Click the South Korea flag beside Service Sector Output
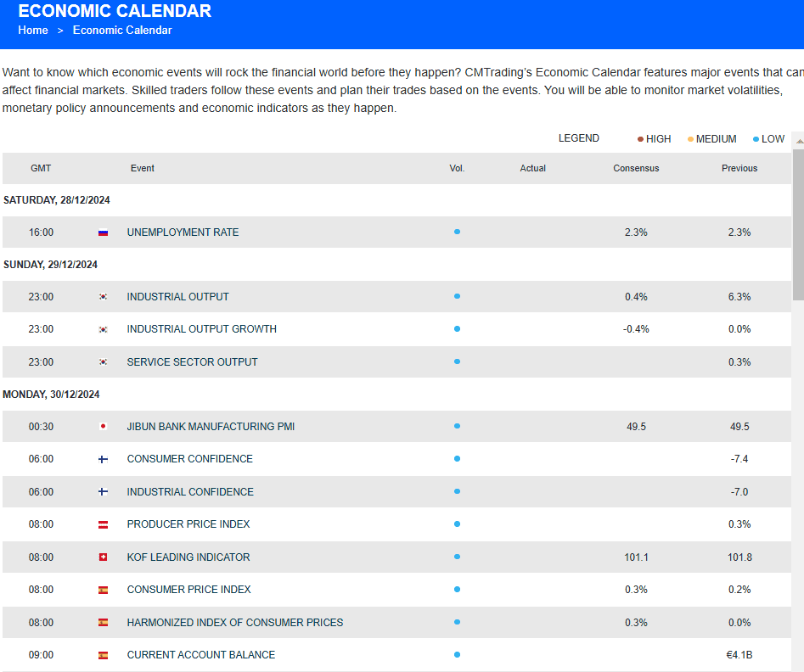804x672 pixels. click(103, 362)
